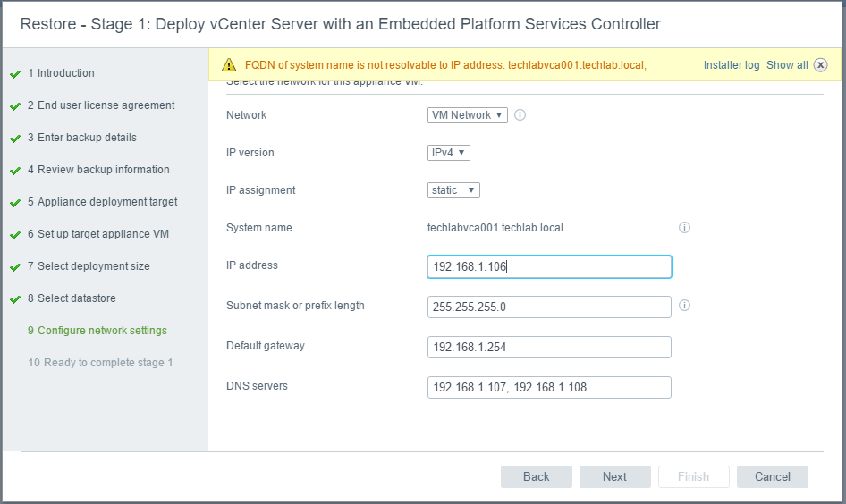Click the Show all link

[x=787, y=65]
